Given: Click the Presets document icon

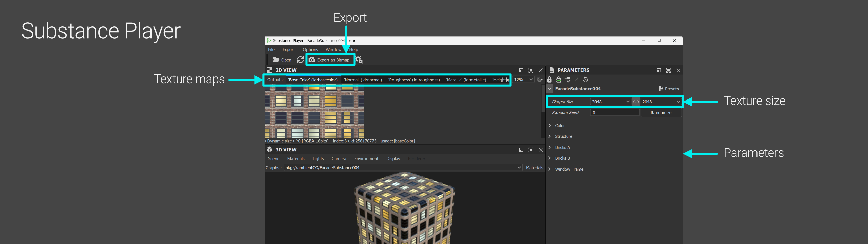Looking at the screenshot, I should (x=661, y=89).
